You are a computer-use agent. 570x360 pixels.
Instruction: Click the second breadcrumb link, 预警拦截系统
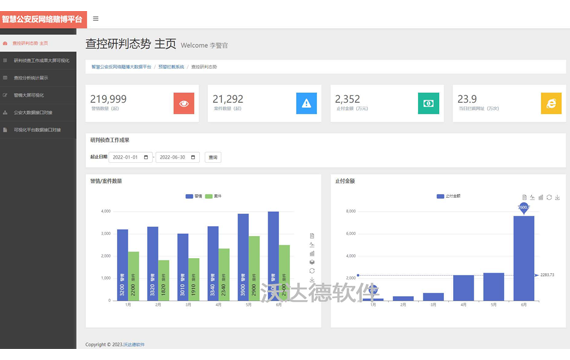click(x=171, y=67)
